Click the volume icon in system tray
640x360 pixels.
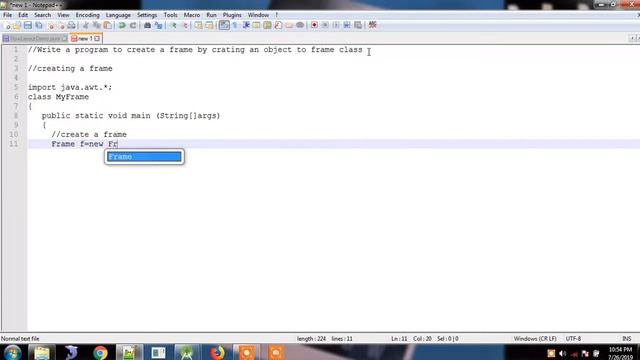(x=563, y=353)
